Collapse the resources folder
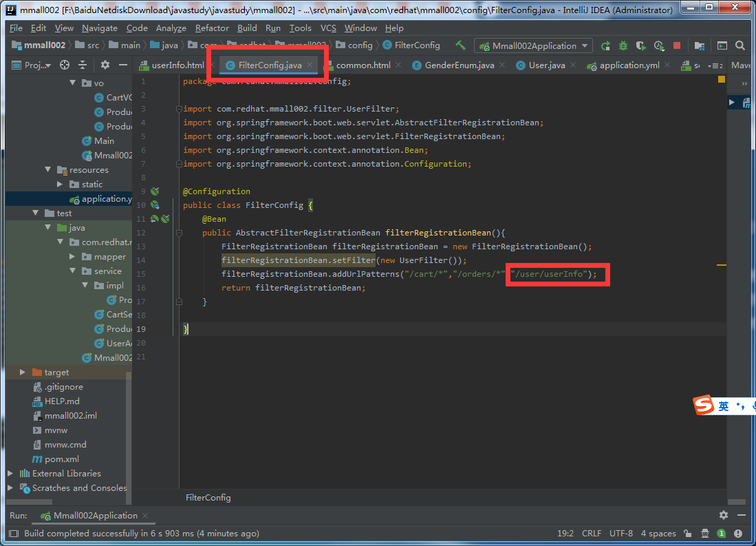Screen dimensions: 756x546 [x=47, y=169]
